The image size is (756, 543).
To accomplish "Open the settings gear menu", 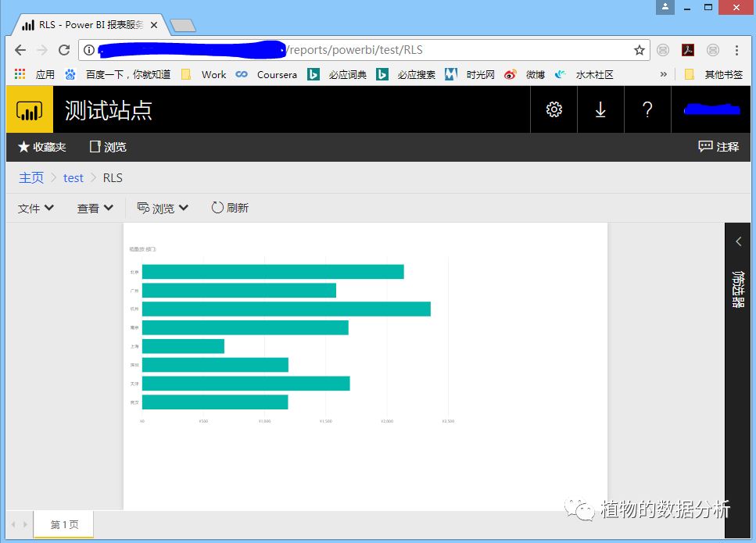I will coord(554,110).
